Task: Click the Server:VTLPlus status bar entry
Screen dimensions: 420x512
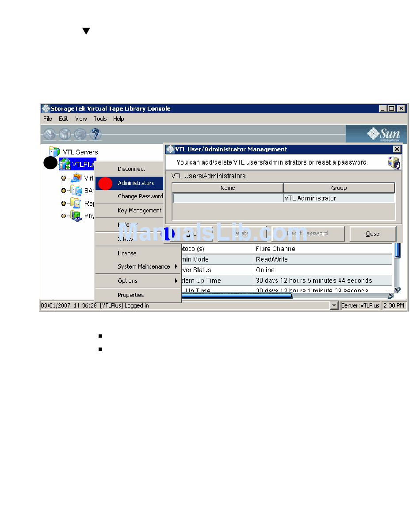Action: coord(360,306)
